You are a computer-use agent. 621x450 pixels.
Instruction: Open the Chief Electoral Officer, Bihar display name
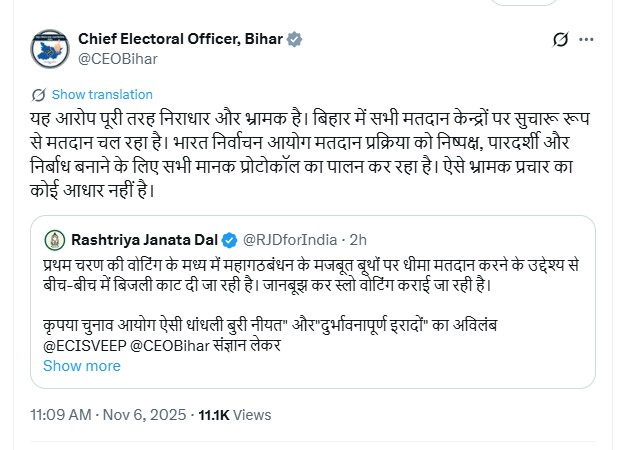[x=181, y=39]
